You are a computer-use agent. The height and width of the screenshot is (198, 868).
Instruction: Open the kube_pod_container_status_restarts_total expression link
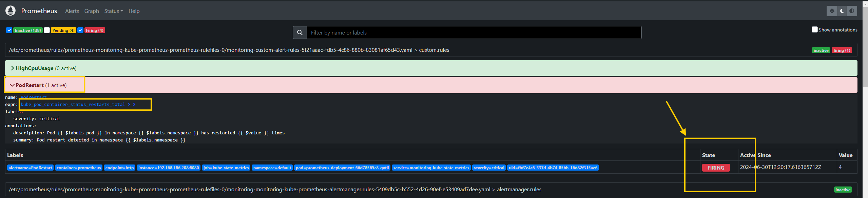(x=78, y=104)
